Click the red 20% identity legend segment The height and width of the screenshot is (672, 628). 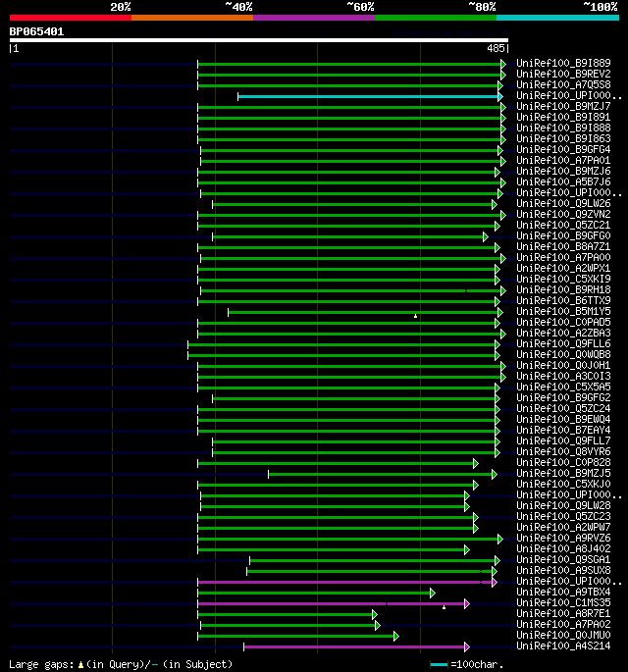71,18
